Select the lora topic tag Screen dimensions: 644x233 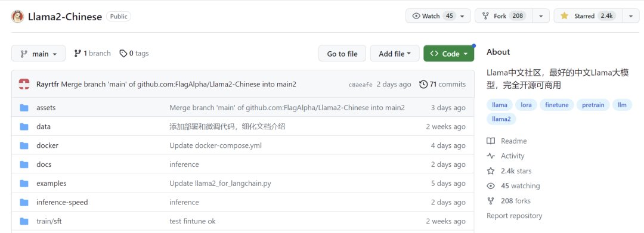click(526, 105)
